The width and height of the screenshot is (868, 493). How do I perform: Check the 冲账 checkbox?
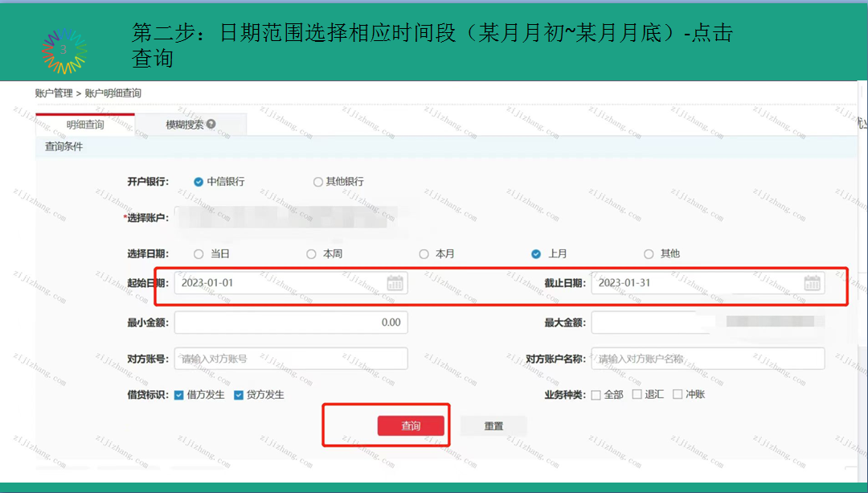click(x=678, y=395)
